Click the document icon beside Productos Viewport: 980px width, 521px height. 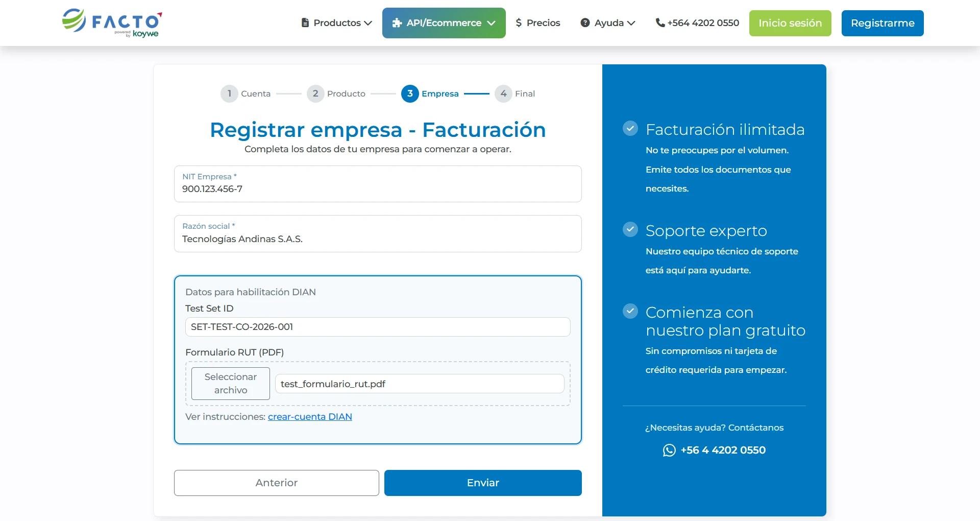305,23
